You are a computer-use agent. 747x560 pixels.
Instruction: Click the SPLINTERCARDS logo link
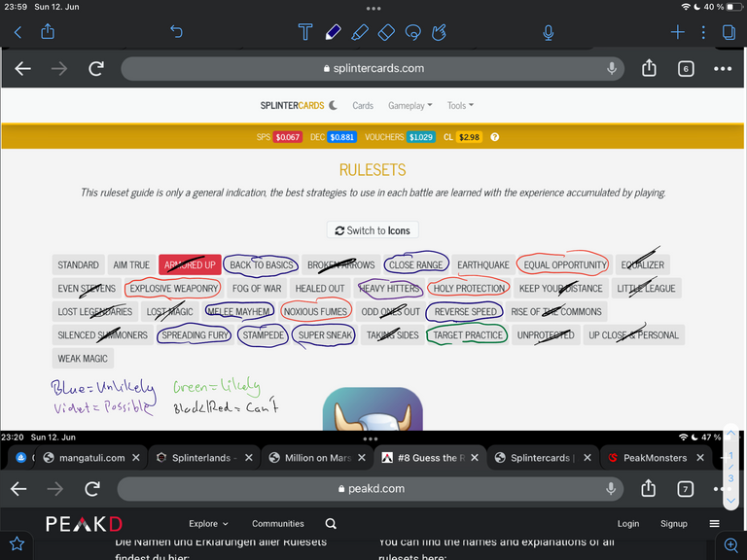tap(292, 106)
